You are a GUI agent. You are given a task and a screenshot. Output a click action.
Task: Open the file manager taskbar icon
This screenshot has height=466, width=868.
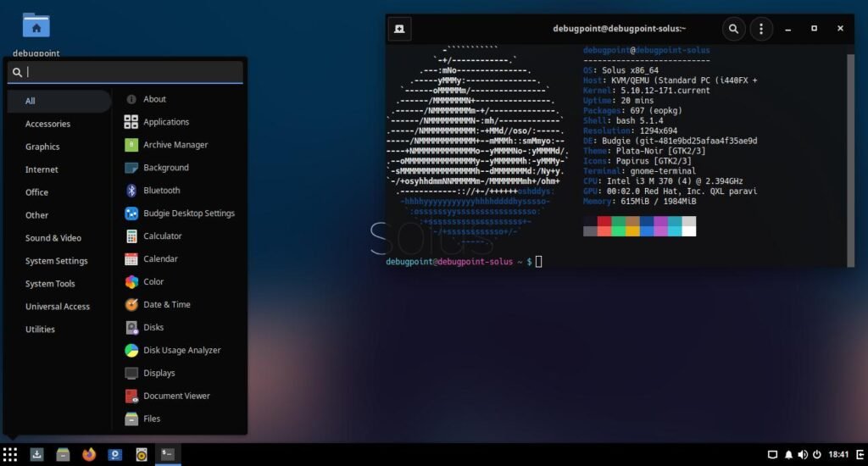tap(63, 454)
